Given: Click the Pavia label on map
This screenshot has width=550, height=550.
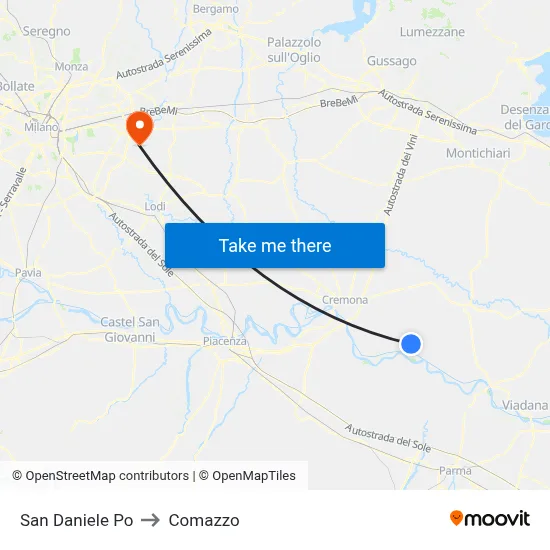Looking at the screenshot, I should tap(28, 273).
